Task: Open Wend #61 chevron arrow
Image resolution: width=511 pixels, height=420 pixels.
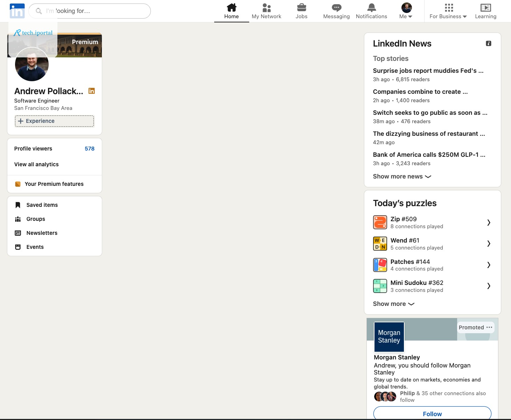Action: coord(489,244)
